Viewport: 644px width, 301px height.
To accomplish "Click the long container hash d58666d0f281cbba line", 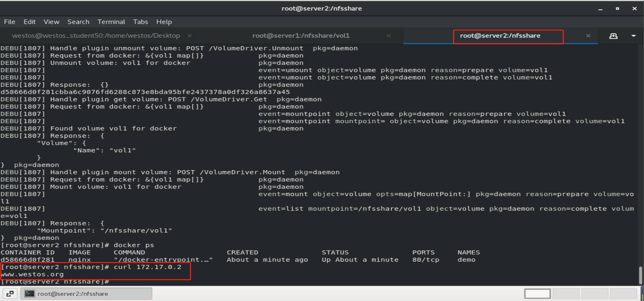I will (145, 92).
